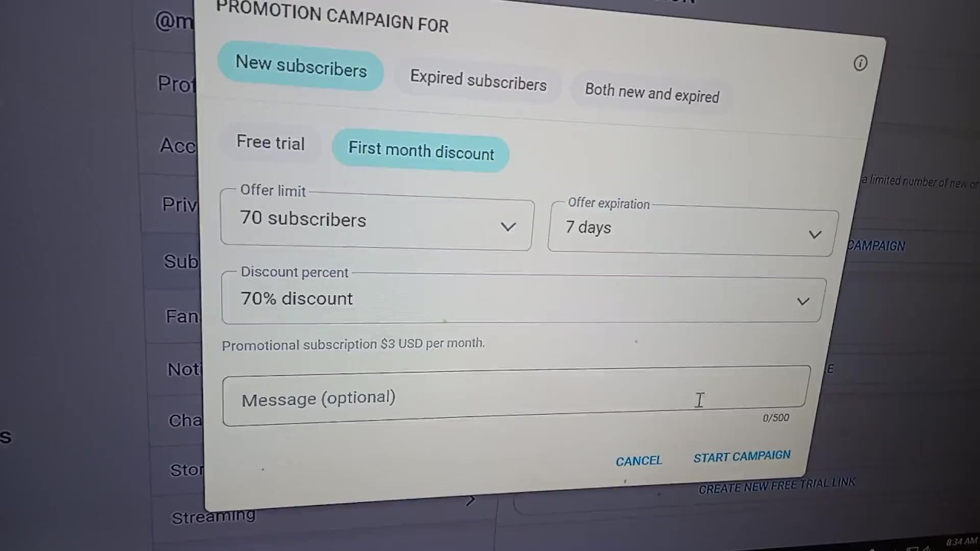
Task: Open the Discount percent dropdown
Action: point(523,299)
